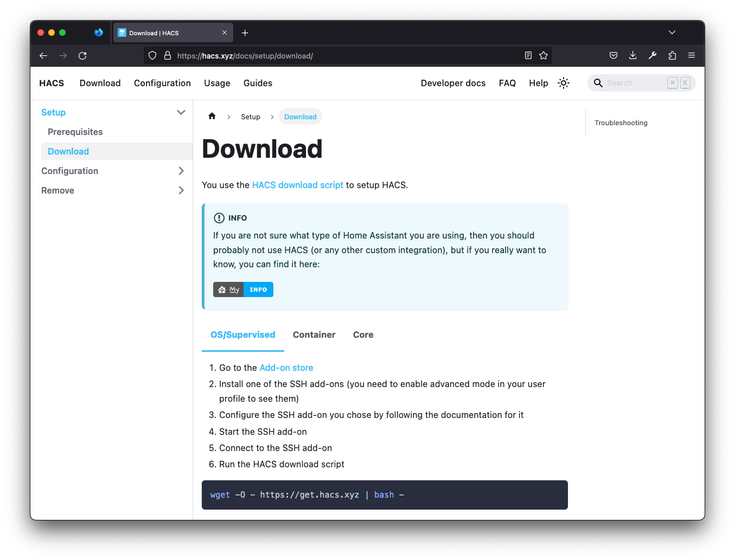Open Download in top navigation
This screenshot has height=560, width=735.
tap(100, 83)
